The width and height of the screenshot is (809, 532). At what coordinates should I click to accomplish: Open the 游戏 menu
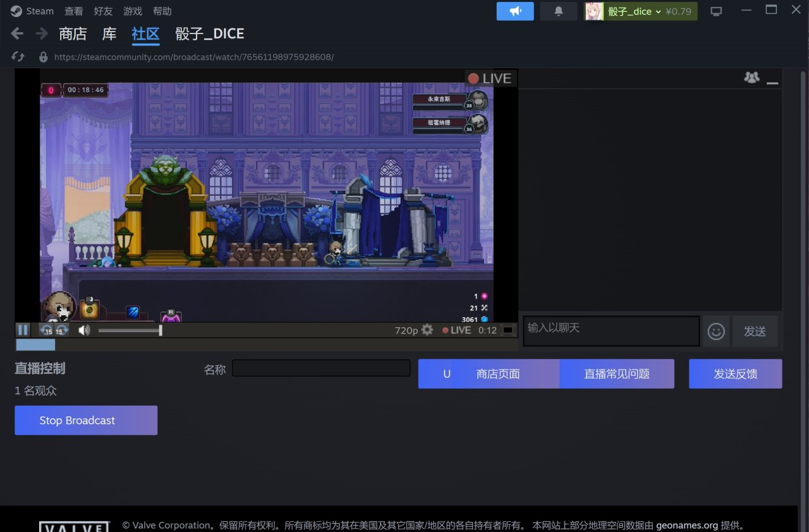[x=133, y=11]
